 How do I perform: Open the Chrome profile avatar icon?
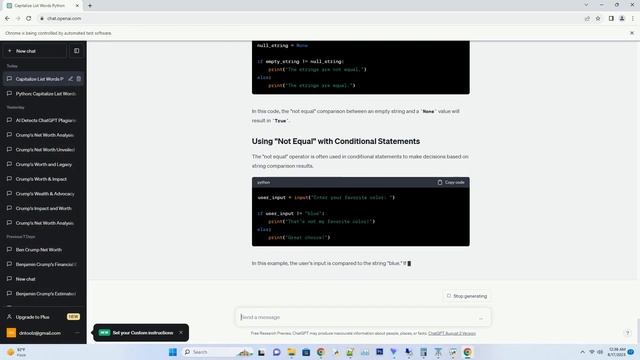[622, 18]
